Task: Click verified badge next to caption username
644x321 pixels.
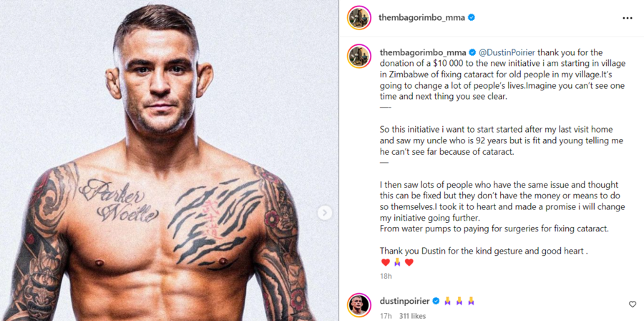Action: pos(472,52)
